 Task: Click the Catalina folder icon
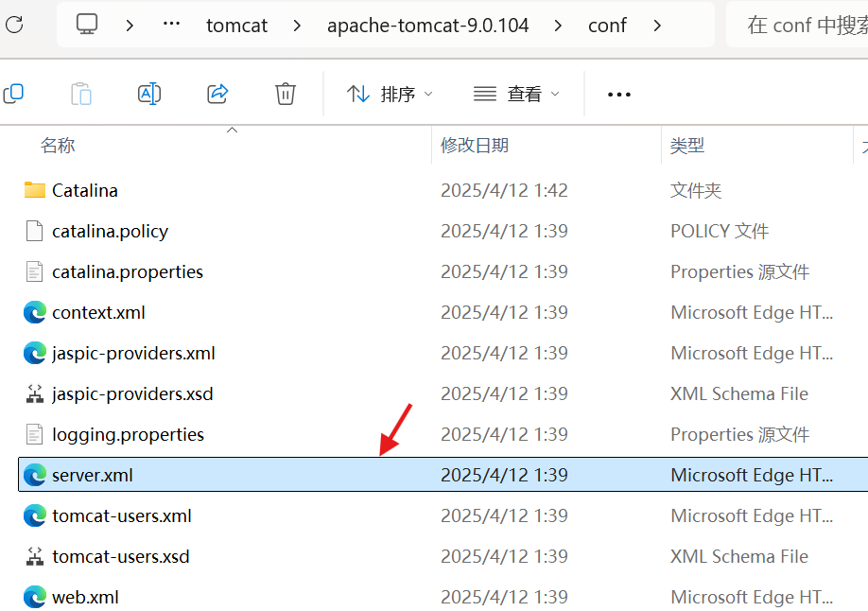tap(35, 190)
